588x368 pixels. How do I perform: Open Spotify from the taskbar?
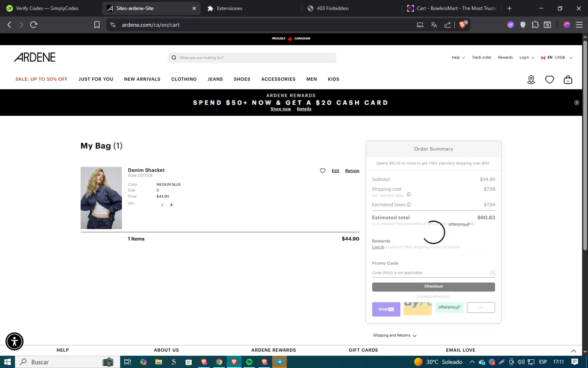(x=249, y=362)
